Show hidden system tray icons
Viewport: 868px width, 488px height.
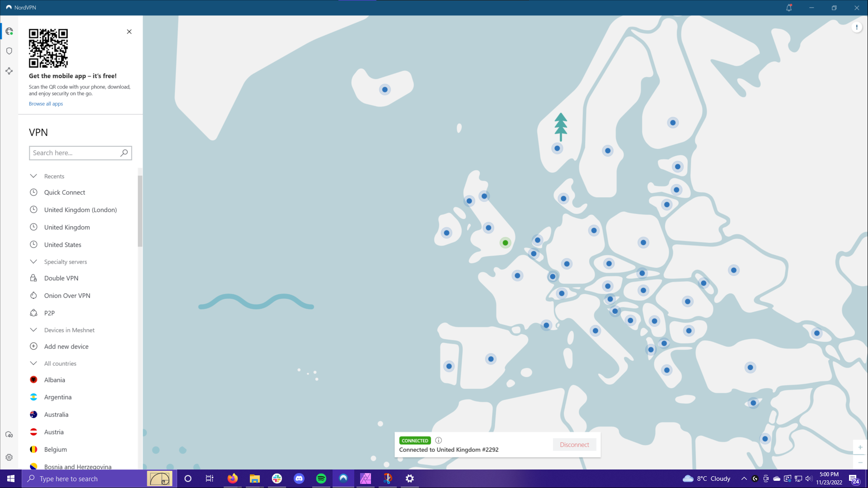(744, 479)
